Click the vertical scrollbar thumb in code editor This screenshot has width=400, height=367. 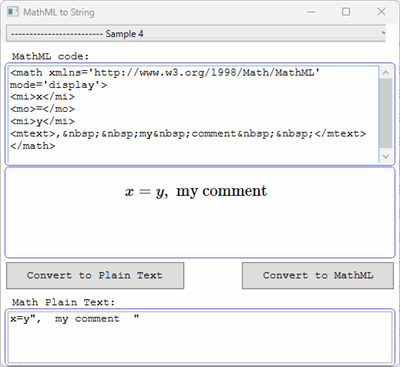(386, 113)
